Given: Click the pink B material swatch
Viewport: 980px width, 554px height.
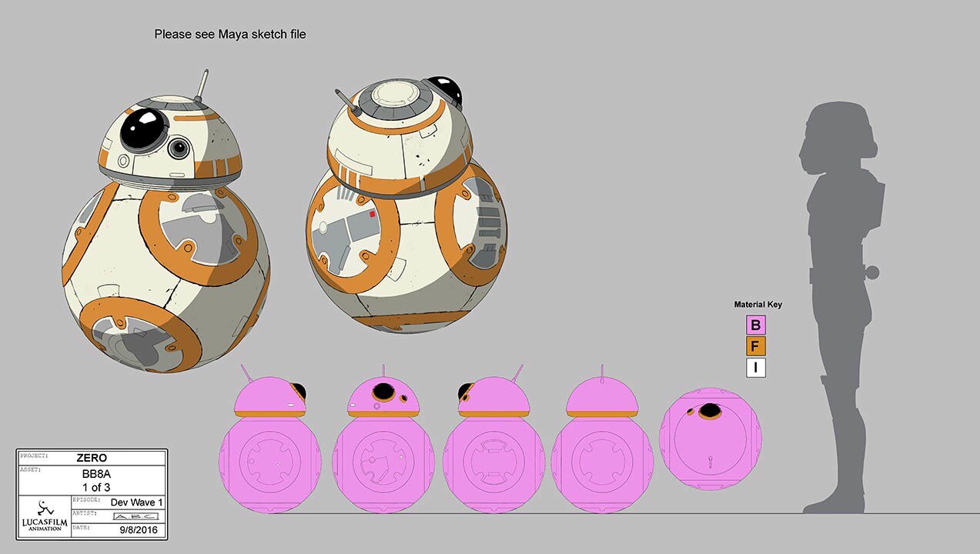Looking at the screenshot, I should 755,325.
